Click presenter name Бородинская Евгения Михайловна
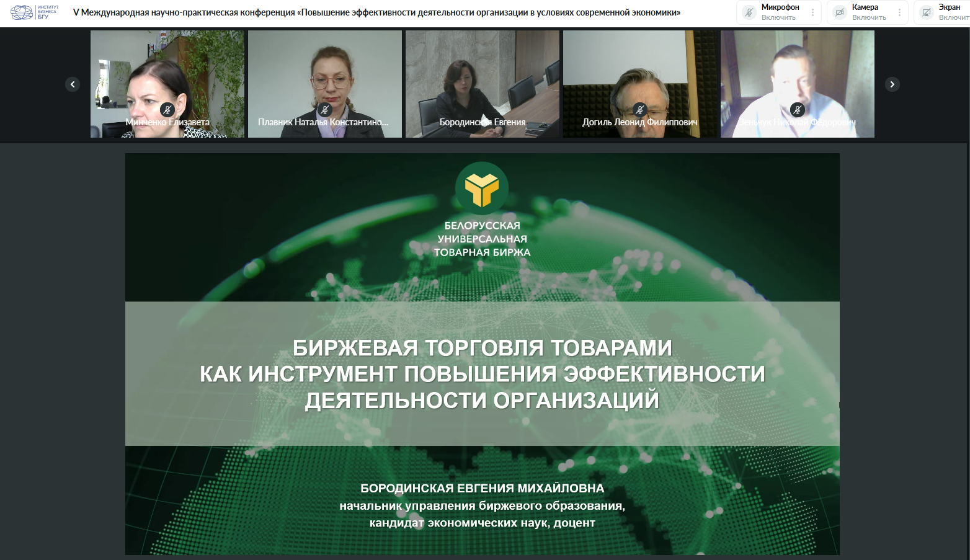The width and height of the screenshot is (970, 560). pos(482,488)
